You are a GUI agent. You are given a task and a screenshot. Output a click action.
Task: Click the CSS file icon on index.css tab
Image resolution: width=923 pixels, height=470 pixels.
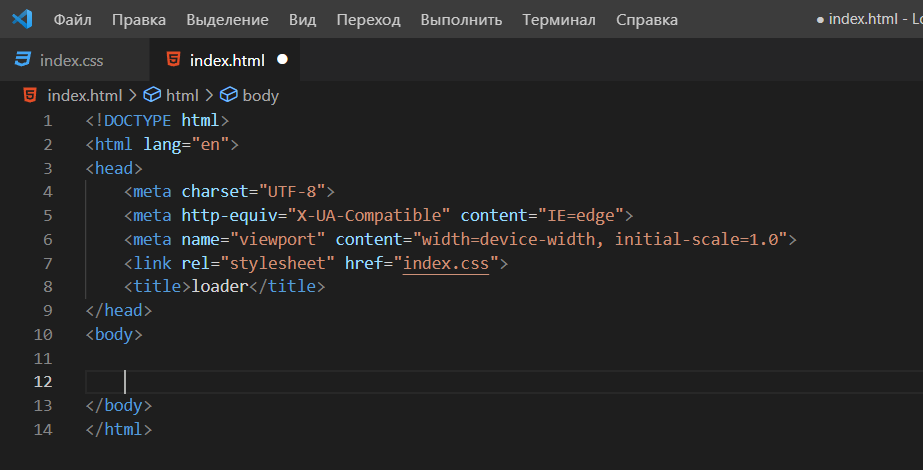(x=22, y=59)
